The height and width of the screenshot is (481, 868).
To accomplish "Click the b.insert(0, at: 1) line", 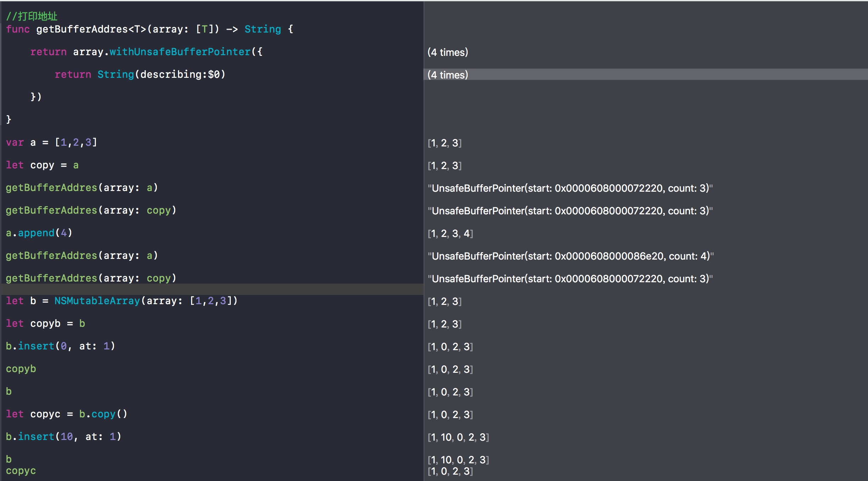I will [x=61, y=346].
